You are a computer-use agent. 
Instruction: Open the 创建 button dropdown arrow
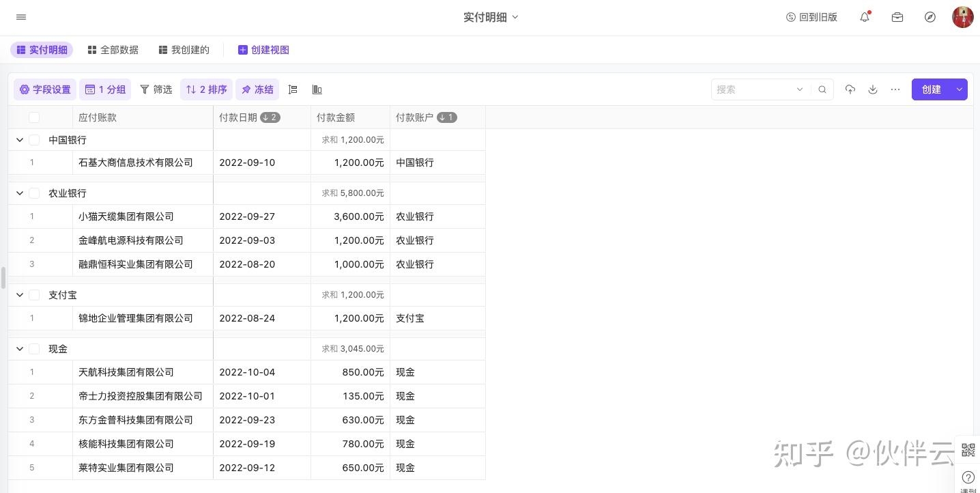(959, 89)
